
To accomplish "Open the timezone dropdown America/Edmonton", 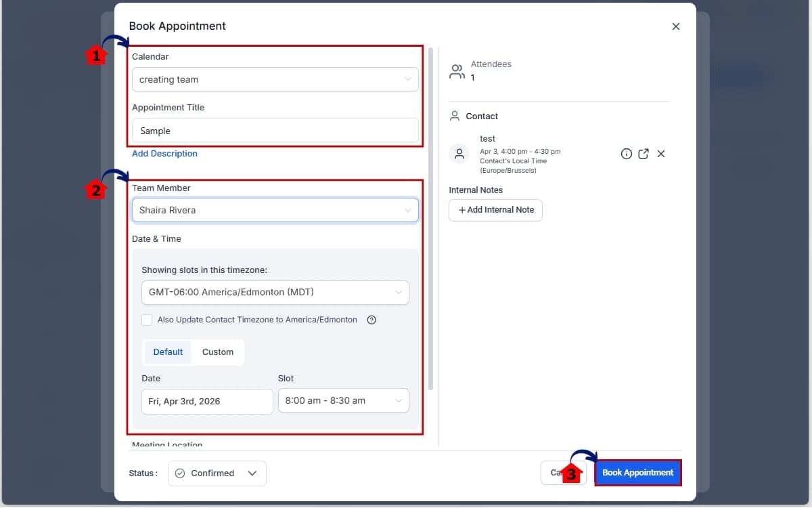I will 275,293.
